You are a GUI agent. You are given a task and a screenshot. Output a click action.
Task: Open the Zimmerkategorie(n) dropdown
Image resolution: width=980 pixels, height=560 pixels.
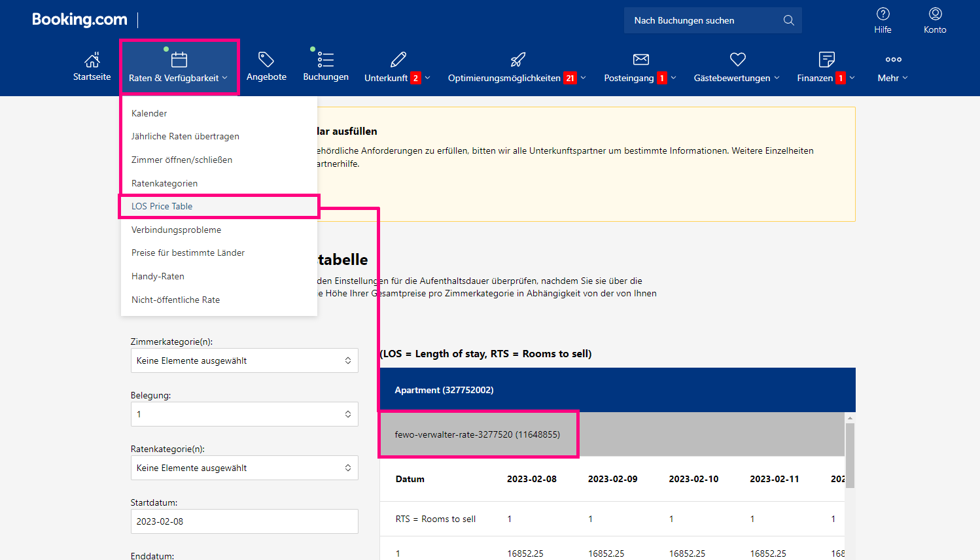tap(245, 360)
